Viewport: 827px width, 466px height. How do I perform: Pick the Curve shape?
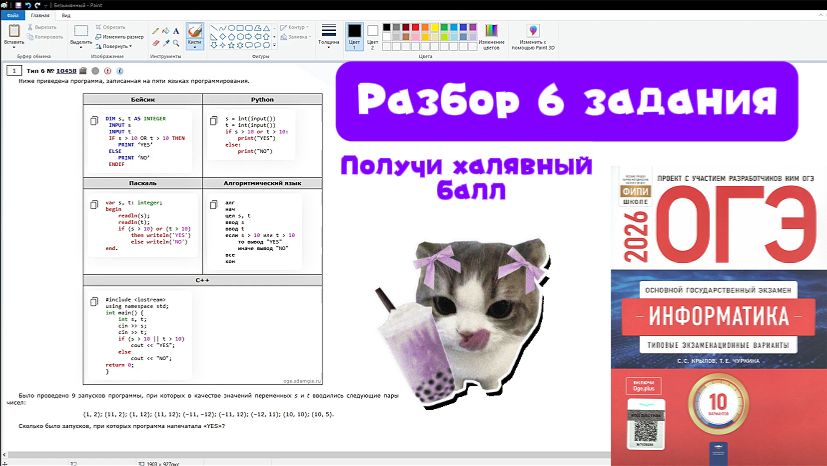click(x=223, y=28)
